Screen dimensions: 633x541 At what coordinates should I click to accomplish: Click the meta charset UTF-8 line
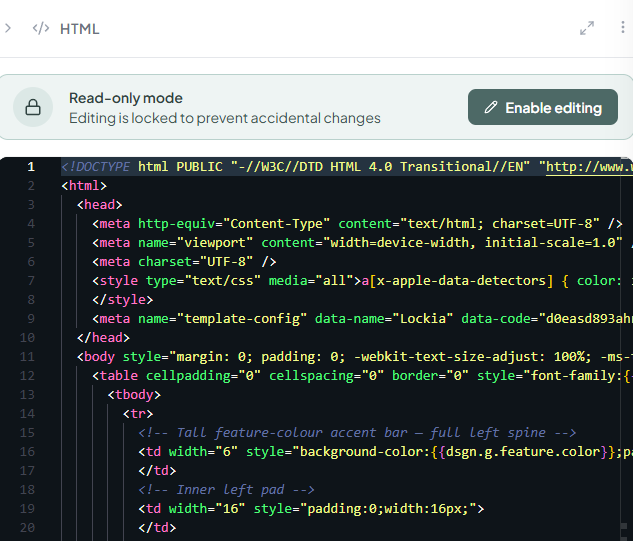[x=184, y=262]
